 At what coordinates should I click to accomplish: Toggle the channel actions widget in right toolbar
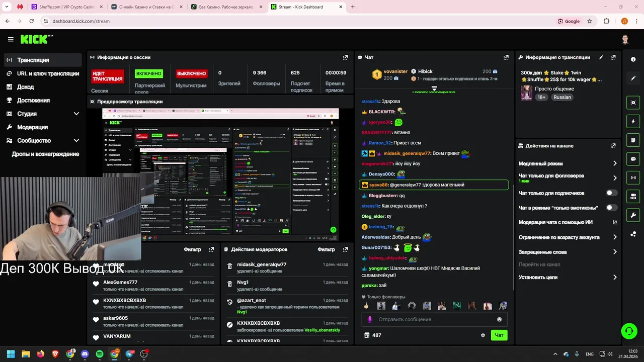[633, 196]
